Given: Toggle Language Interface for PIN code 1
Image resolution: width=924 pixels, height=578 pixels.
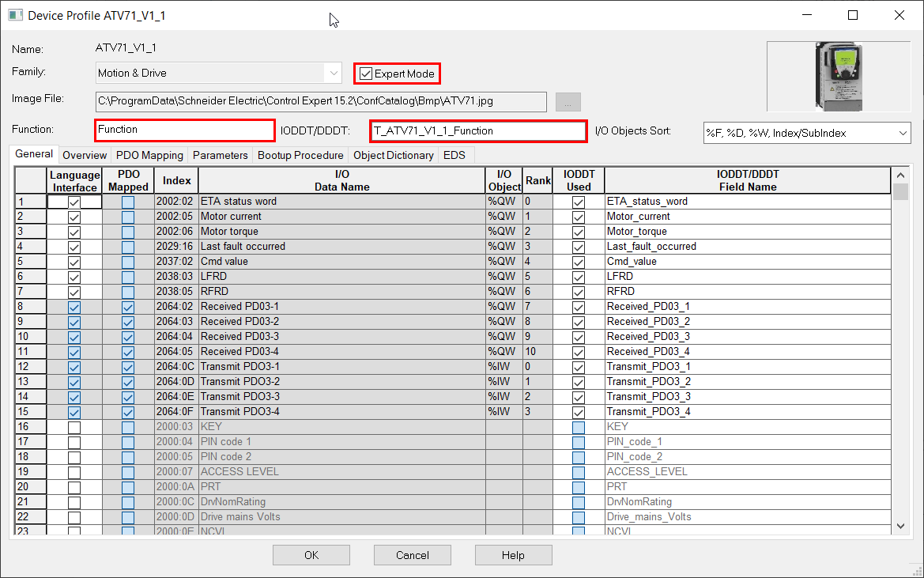Looking at the screenshot, I should coord(74,443).
